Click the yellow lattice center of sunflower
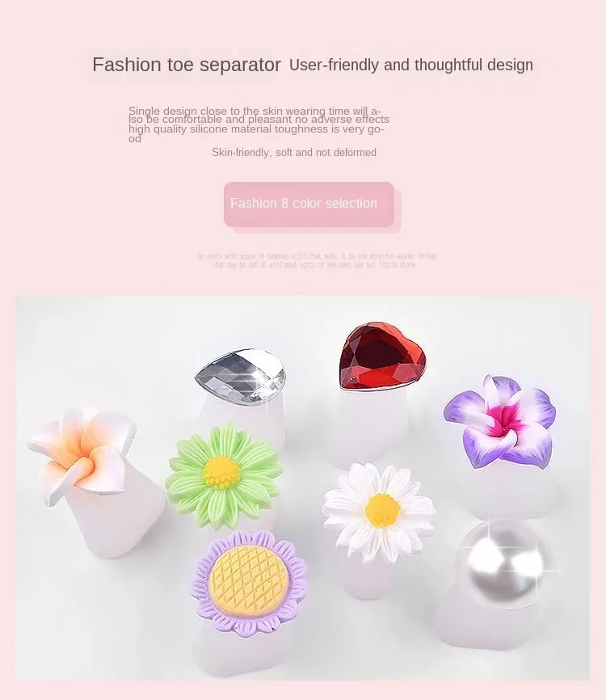606x700 pixels. (250, 583)
